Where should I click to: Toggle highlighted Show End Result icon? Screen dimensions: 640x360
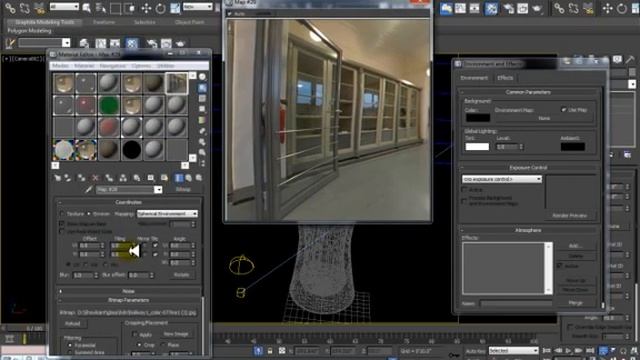(179, 178)
